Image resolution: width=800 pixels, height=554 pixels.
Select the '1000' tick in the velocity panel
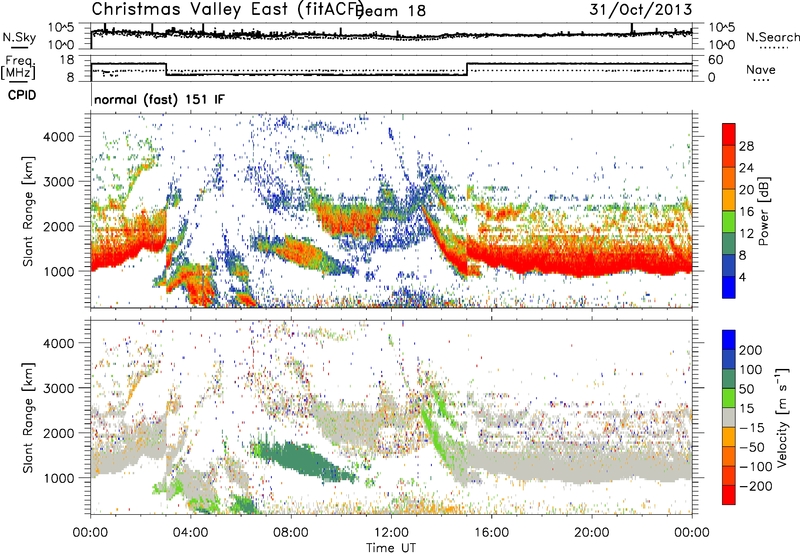tap(58, 478)
